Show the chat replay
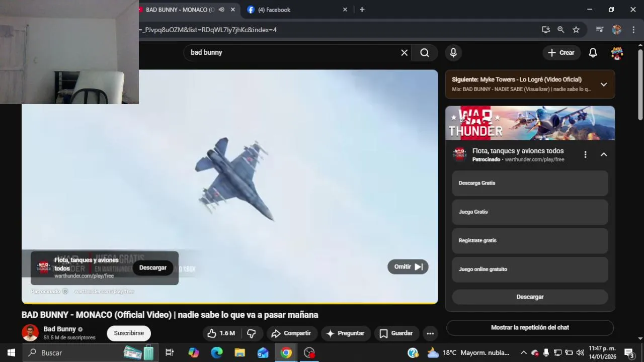 (x=530, y=327)
